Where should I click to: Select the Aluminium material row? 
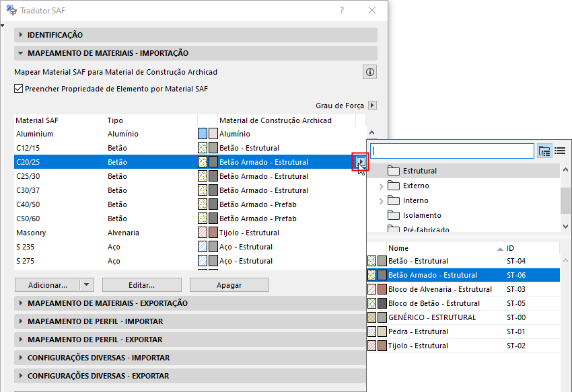[x=190, y=134]
